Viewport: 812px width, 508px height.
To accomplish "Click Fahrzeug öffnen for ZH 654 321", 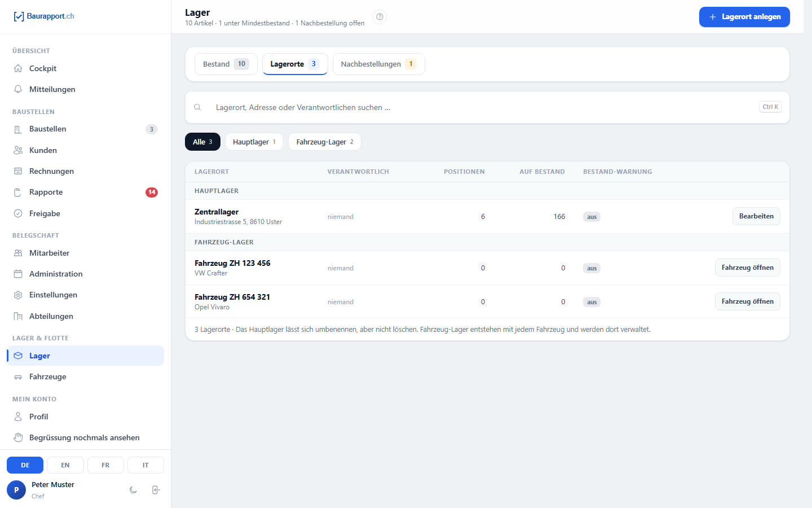I will pyautogui.click(x=748, y=301).
